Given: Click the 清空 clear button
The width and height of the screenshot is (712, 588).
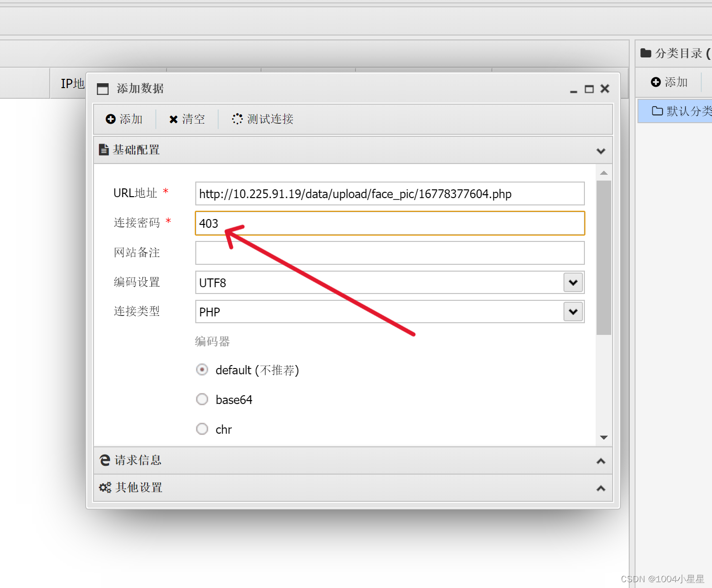Looking at the screenshot, I should [187, 119].
